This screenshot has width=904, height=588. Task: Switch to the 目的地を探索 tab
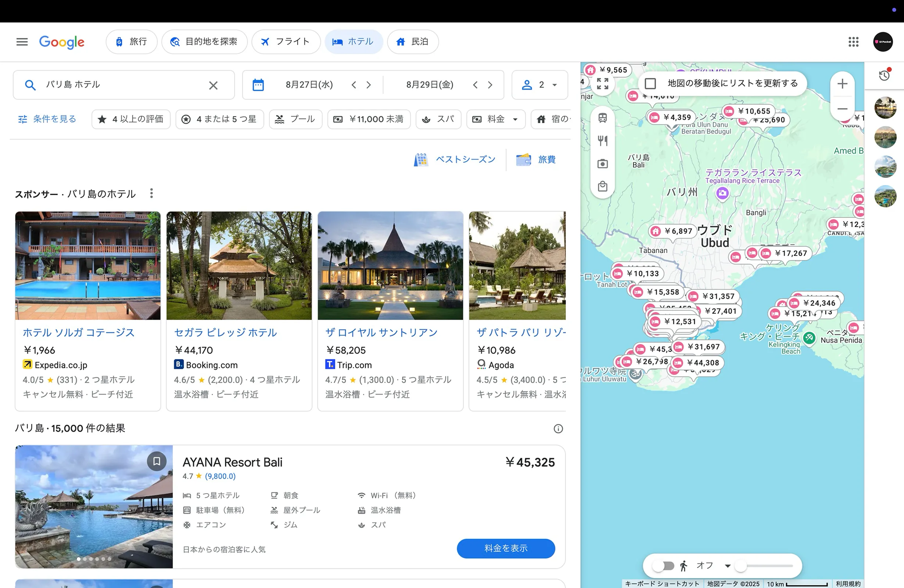coord(204,42)
